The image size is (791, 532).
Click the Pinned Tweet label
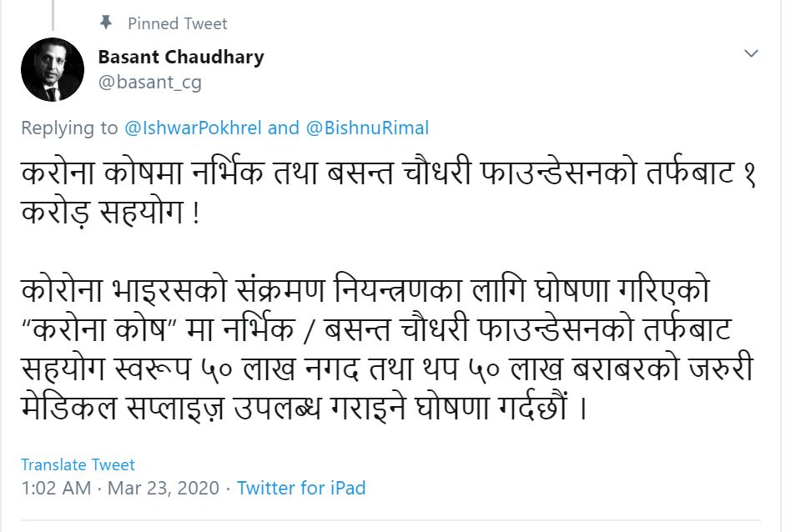click(x=177, y=24)
